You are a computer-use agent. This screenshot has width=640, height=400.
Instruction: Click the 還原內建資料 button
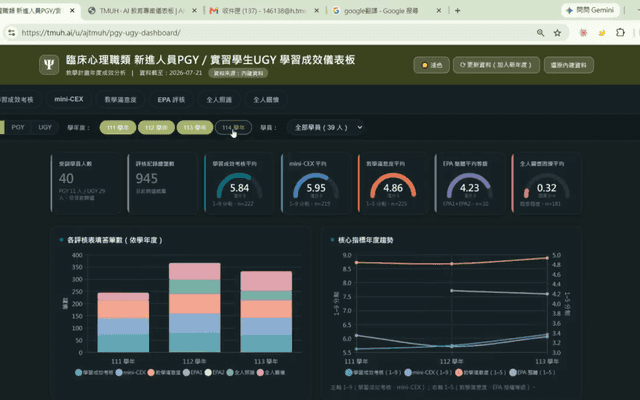[569, 65]
